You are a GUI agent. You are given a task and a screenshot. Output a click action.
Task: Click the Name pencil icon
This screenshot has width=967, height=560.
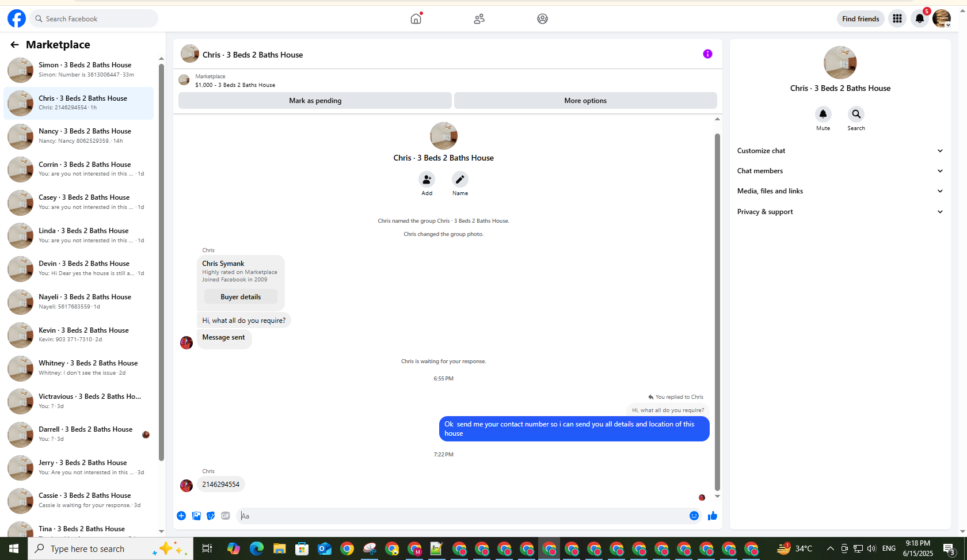pyautogui.click(x=460, y=180)
